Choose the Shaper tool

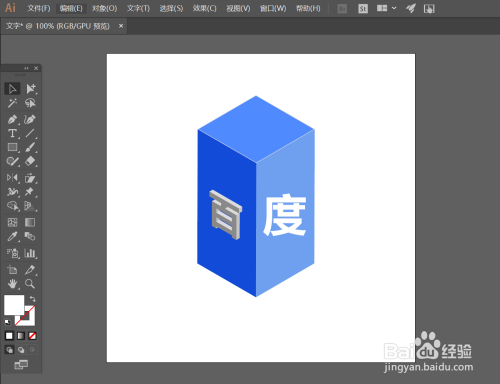tap(12, 161)
